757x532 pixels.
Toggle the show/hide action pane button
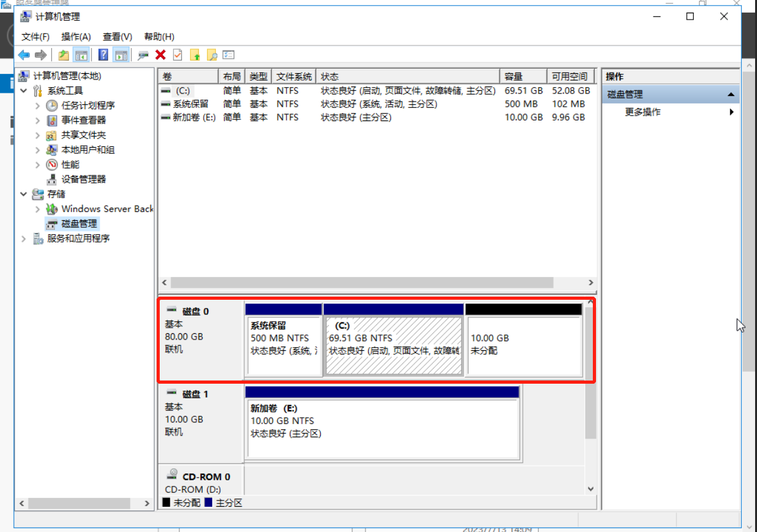point(121,55)
